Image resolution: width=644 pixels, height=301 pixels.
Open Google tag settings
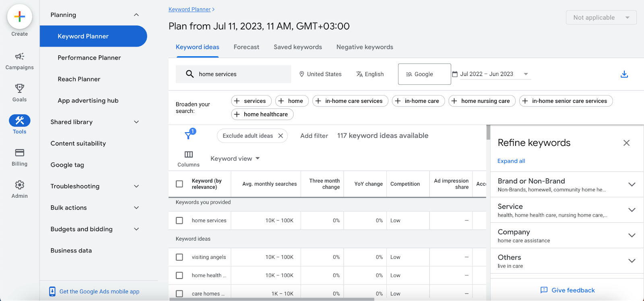point(67,165)
